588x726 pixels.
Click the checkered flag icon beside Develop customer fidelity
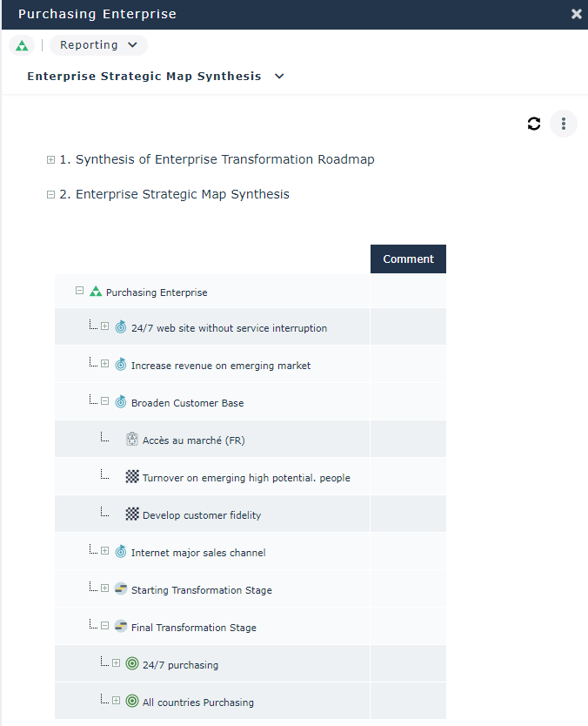click(x=132, y=514)
